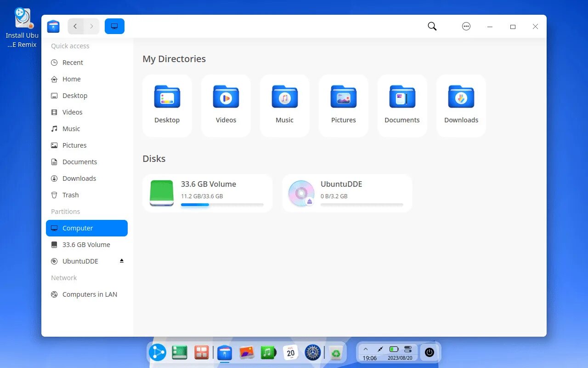This screenshot has height=368, width=588.
Task: Select UbuntuDDE in the sidebar
Action: point(87,261)
